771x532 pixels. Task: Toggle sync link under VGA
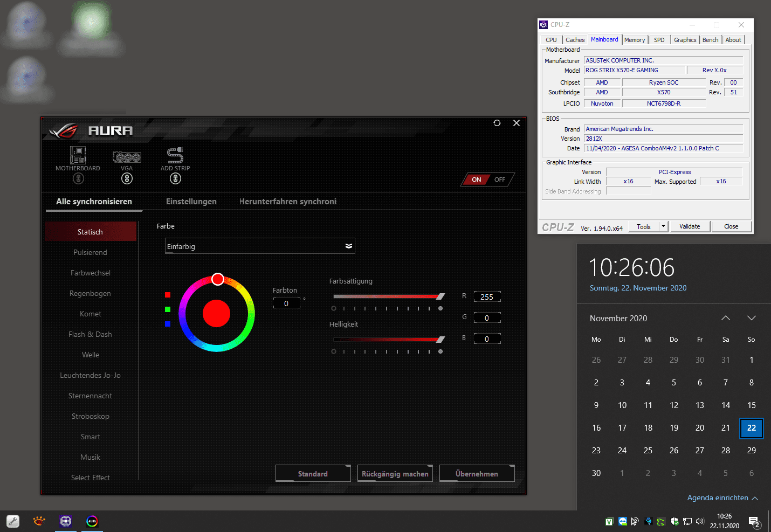pos(127,178)
